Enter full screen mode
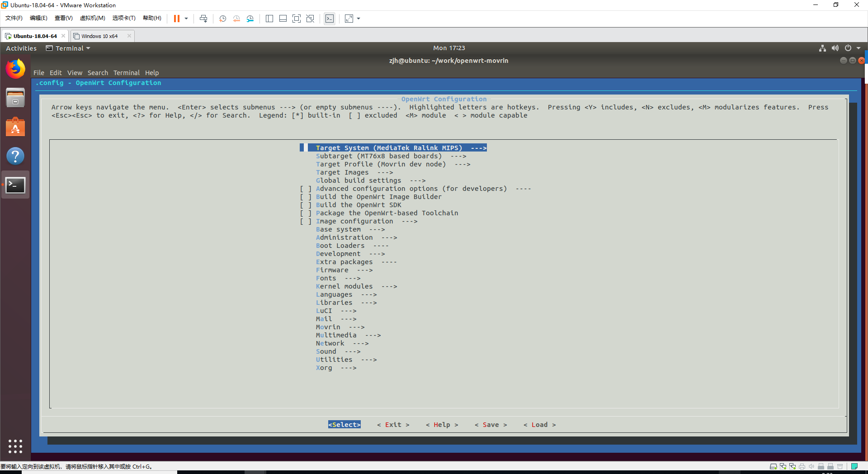The width and height of the screenshot is (868, 474). pyautogui.click(x=297, y=19)
